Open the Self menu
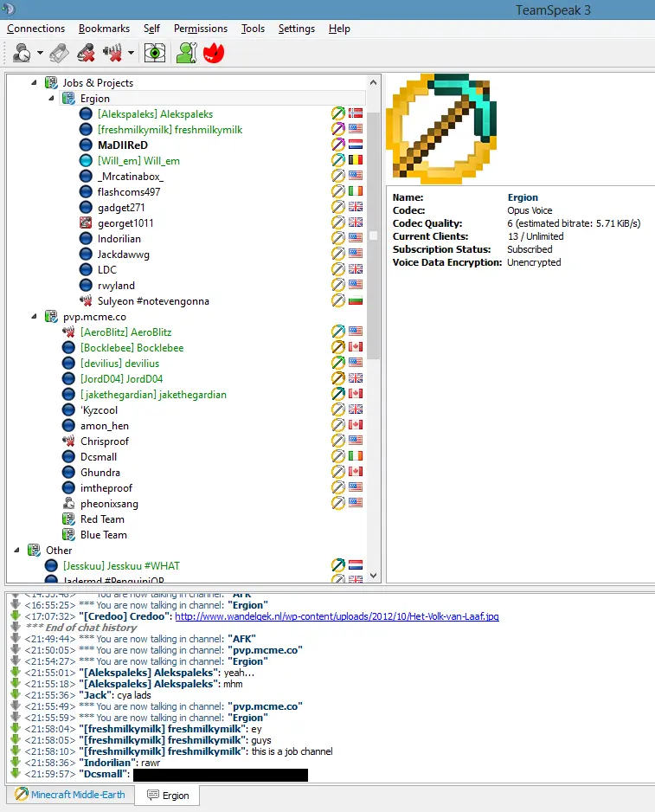Screen dimensions: 655x812 (x=151, y=29)
